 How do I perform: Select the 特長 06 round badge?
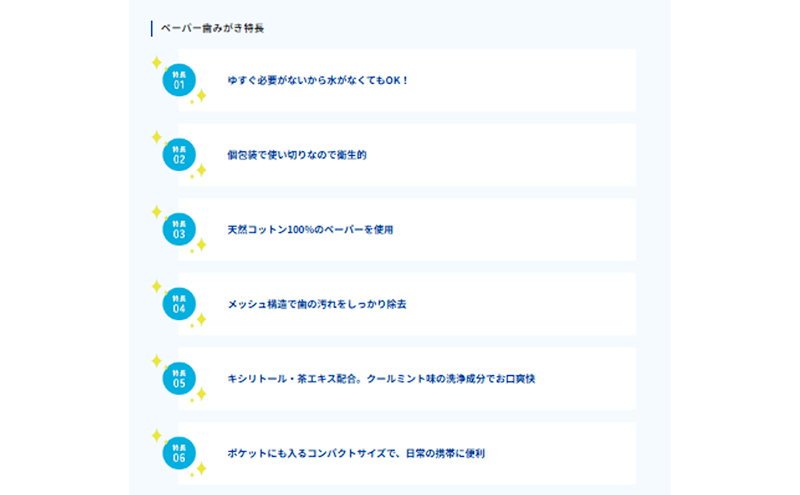[179, 452]
